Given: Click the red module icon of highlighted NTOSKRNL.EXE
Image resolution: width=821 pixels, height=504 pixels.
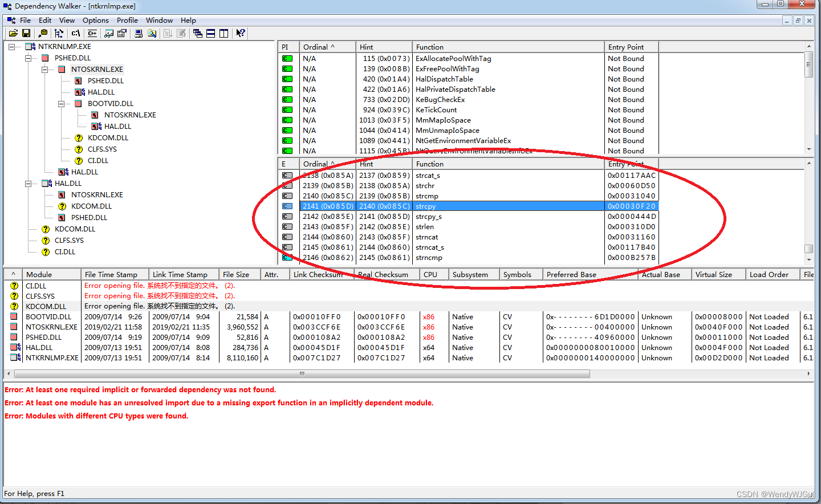Looking at the screenshot, I should 62,70.
